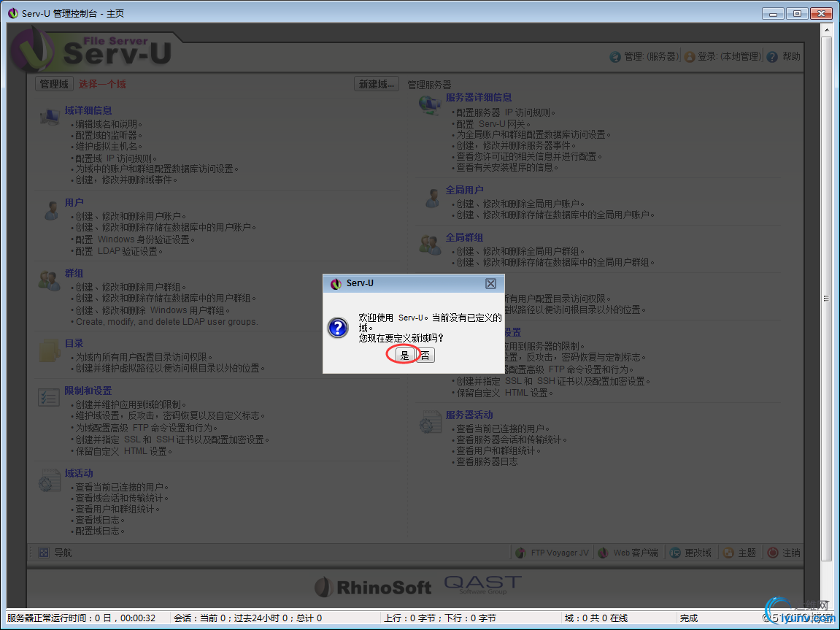
Task: Click the vertical scrollbar thumb
Action: [x=825, y=298]
